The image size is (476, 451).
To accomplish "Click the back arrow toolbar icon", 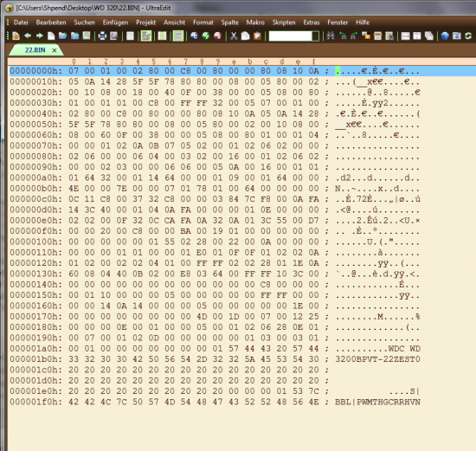I will coord(28,35).
